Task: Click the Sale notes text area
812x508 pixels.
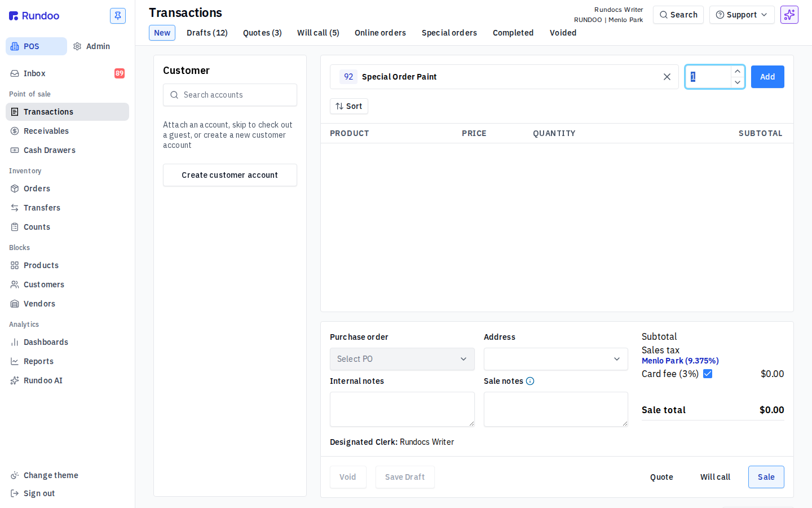Action: click(556, 409)
